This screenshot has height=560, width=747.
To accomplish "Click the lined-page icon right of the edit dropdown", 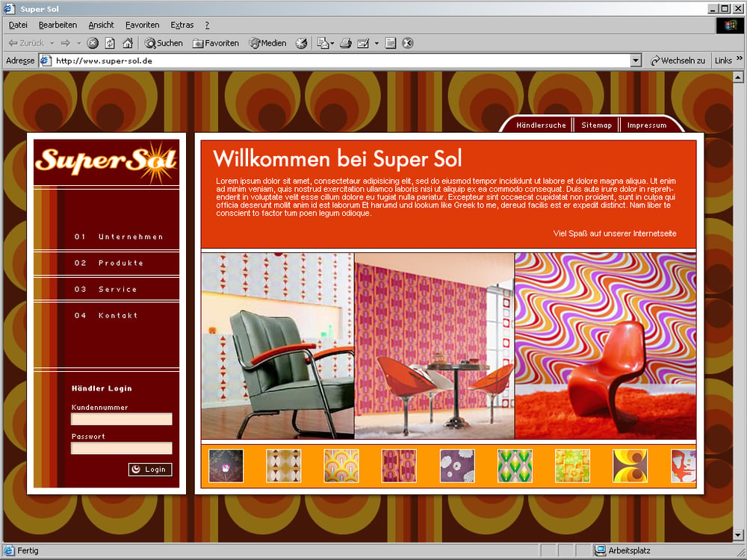I will [391, 43].
